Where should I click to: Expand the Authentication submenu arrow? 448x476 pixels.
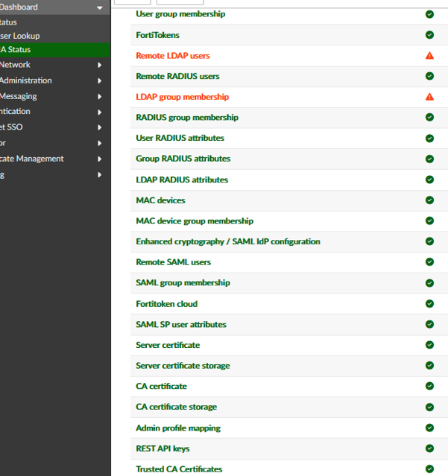99,112
